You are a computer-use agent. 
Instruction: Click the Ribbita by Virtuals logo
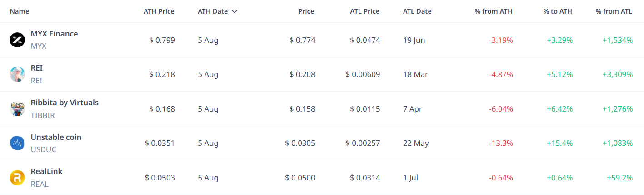17,109
